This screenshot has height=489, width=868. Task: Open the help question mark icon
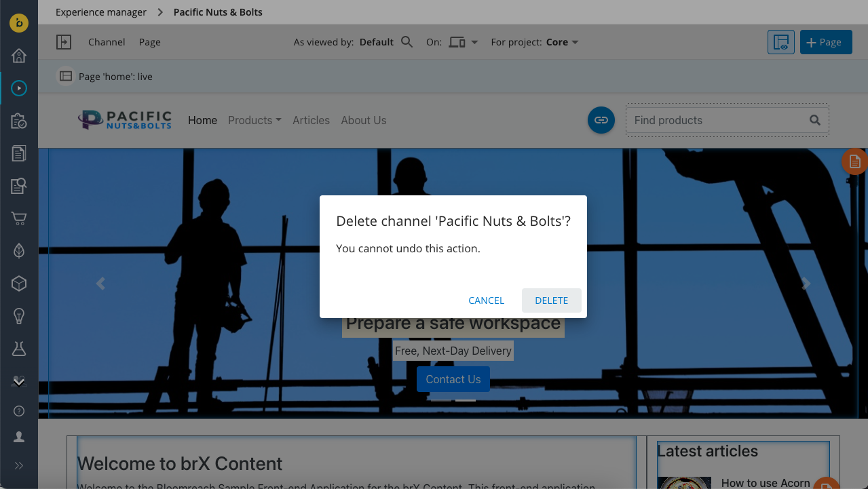click(19, 411)
